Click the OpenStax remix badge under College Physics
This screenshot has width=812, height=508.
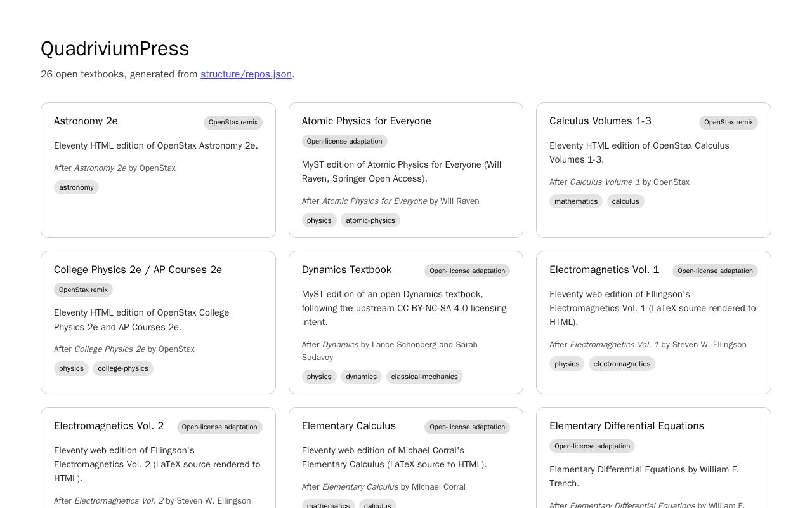pyautogui.click(x=83, y=290)
